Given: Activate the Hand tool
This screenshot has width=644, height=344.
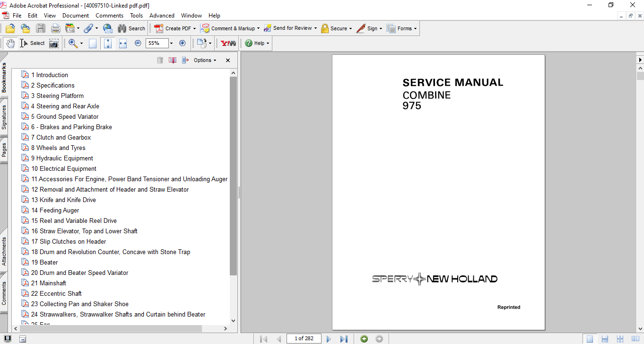Looking at the screenshot, I should pos(10,44).
